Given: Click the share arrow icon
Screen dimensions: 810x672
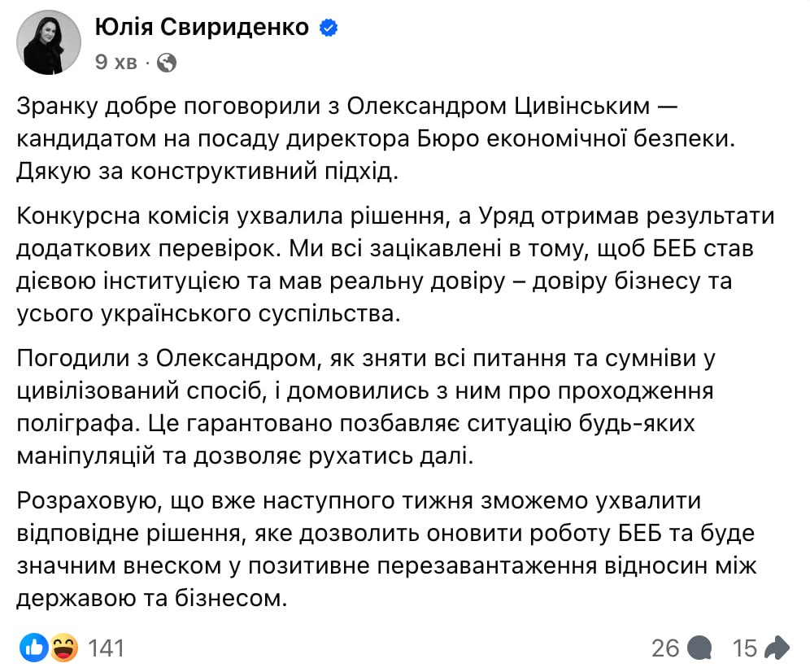Looking at the screenshot, I should [x=777, y=648].
